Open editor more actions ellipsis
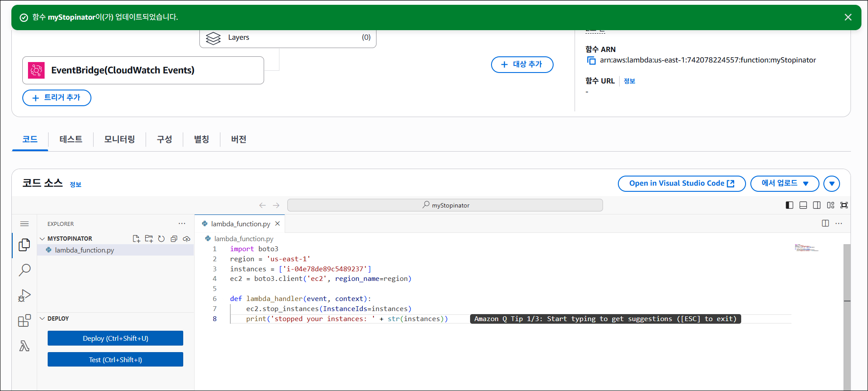 click(x=839, y=224)
